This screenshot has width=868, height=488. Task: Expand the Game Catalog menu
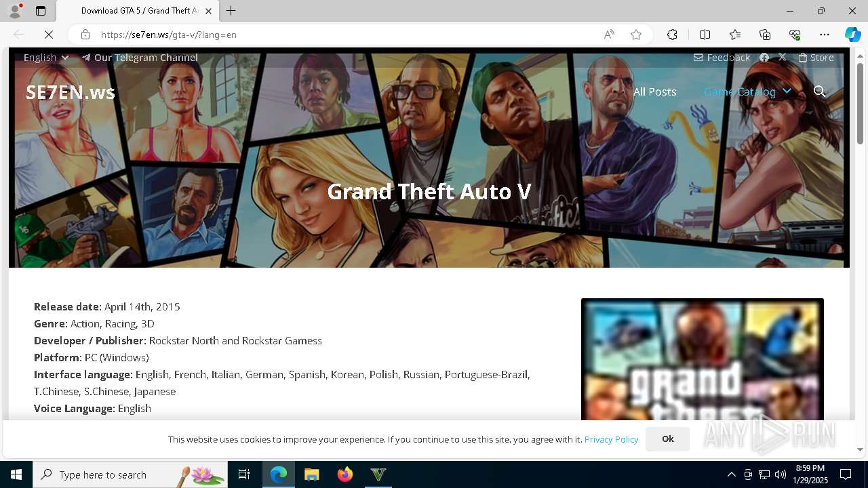point(747,91)
